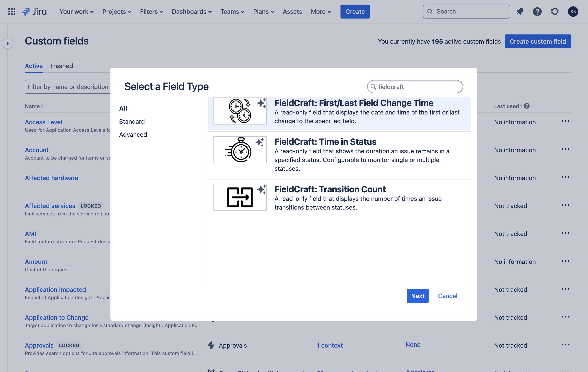Expand the More menu in navigation
This screenshot has width=588, height=372.
[321, 12]
